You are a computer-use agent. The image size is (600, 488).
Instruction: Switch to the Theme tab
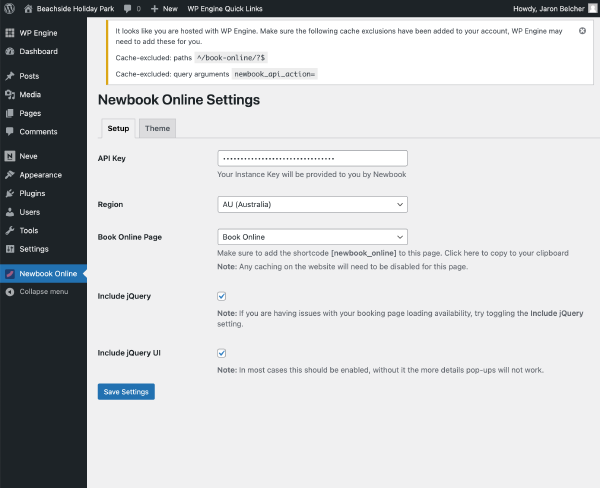pyautogui.click(x=157, y=128)
